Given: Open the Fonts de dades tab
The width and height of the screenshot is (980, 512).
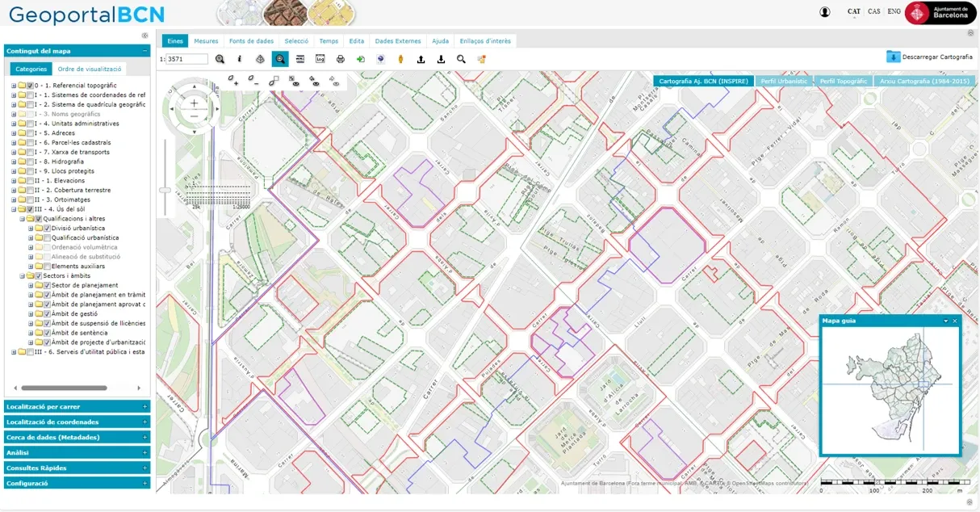Looking at the screenshot, I should point(251,41).
